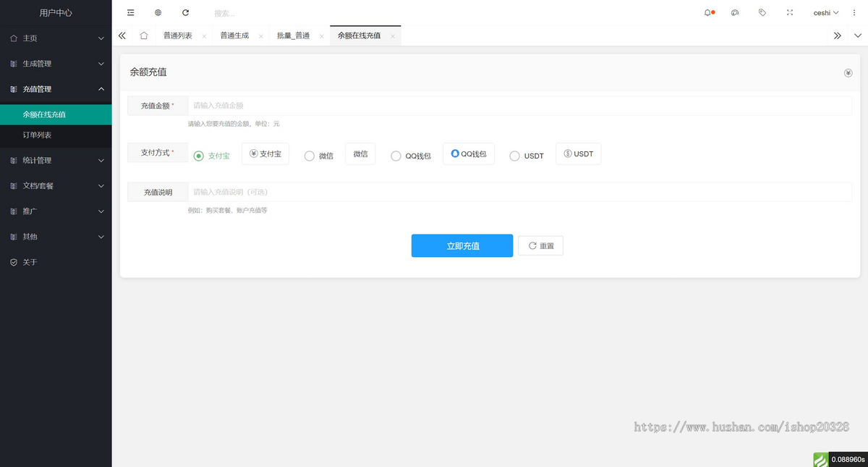Open notifications bell icon
Image resolution: width=868 pixels, height=467 pixels.
709,12
